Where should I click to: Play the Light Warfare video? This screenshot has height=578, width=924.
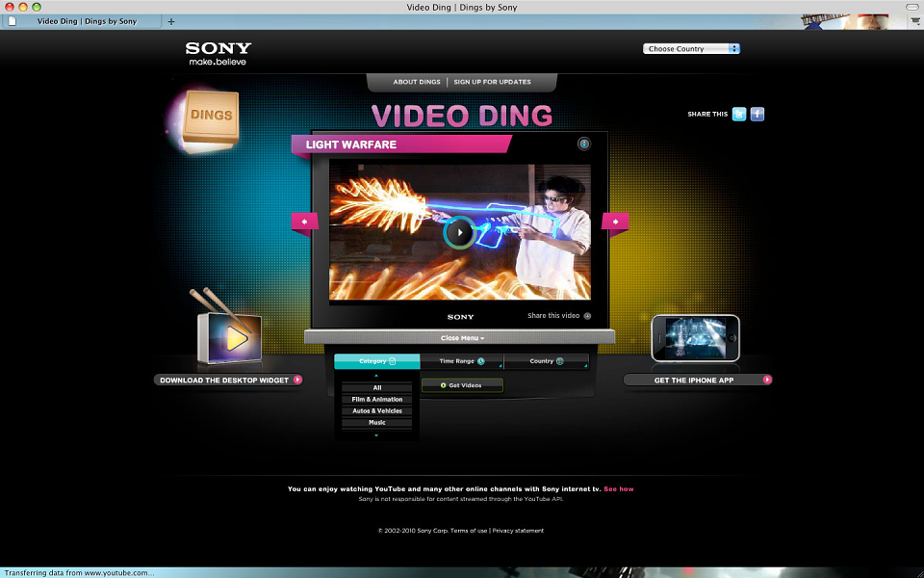(459, 232)
